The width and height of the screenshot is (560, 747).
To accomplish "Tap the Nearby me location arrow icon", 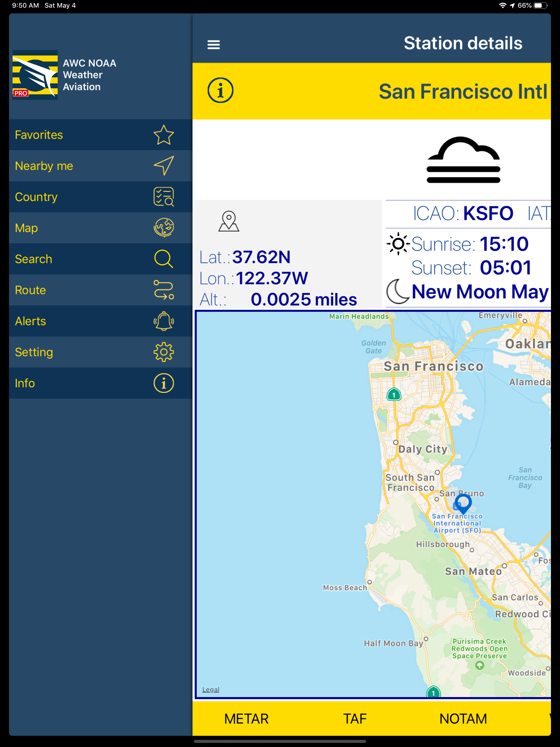I will point(164,166).
